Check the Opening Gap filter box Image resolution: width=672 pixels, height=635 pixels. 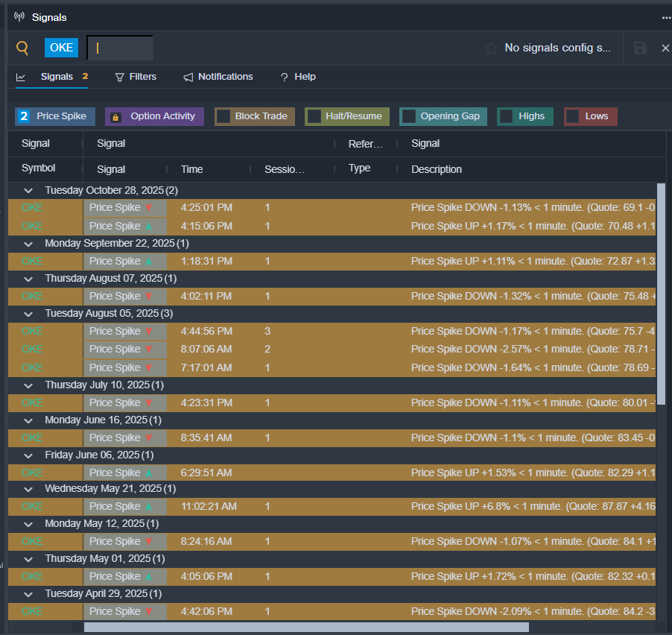tap(408, 116)
